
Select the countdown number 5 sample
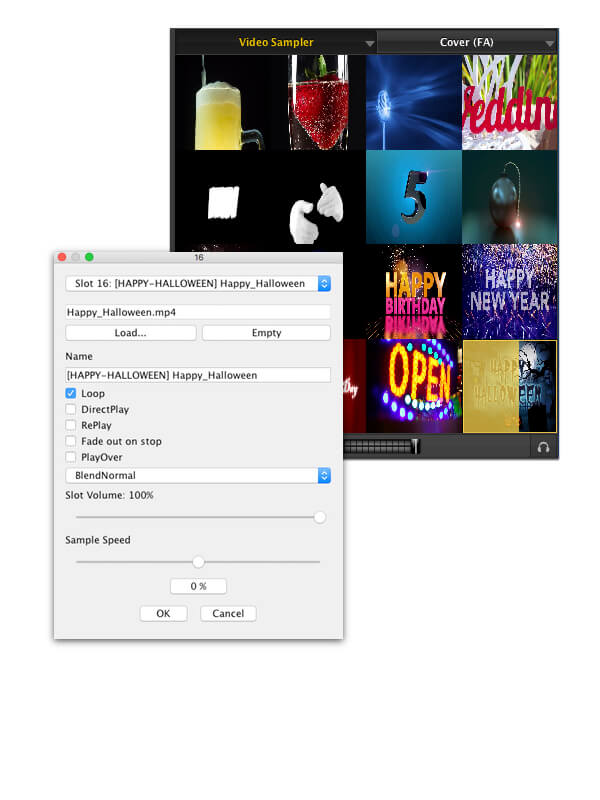pos(413,197)
